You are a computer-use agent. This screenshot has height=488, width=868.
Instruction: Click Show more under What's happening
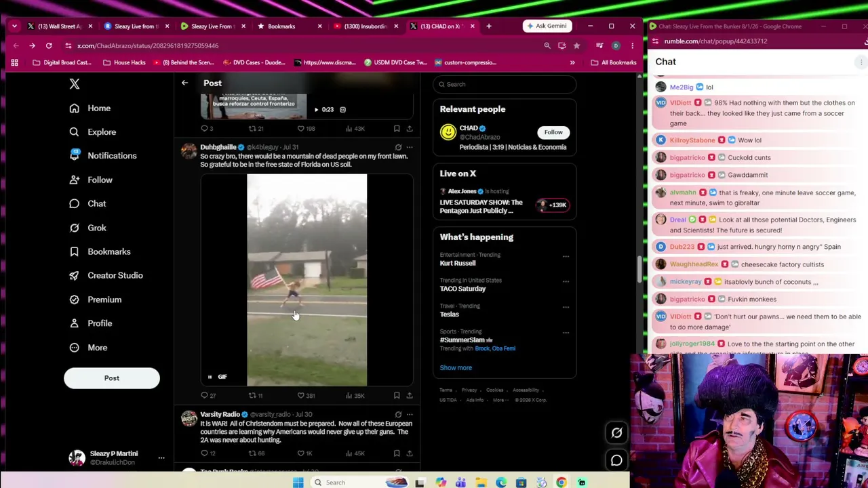point(456,368)
